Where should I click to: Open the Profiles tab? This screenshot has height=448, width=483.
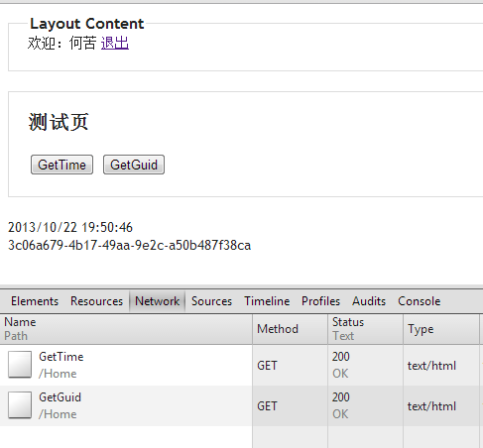[320, 301]
